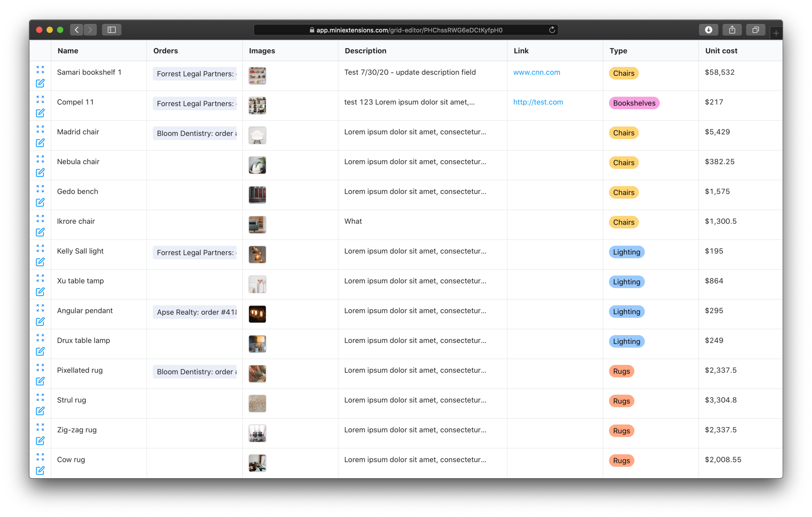Show Safari tab overview
The height and width of the screenshot is (517, 812).
pos(756,30)
